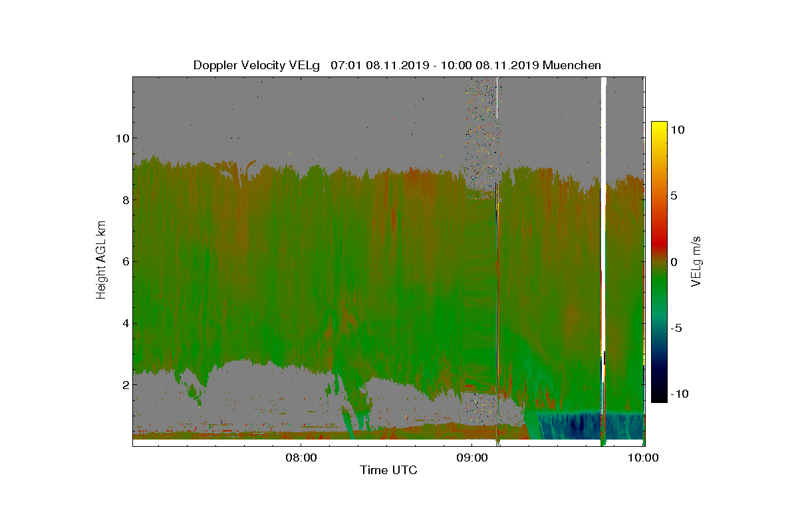Click the '08:00' time tick label
Image resolution: width=798 pixels, height=532 pixels.
(301, 458)
